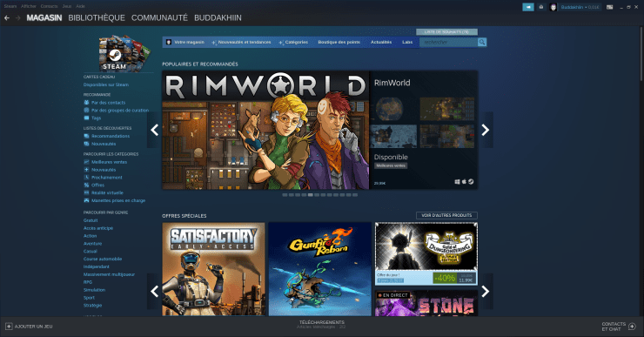Open the COMMUNAUTÉ tab
644x337 pixels.
159,18
